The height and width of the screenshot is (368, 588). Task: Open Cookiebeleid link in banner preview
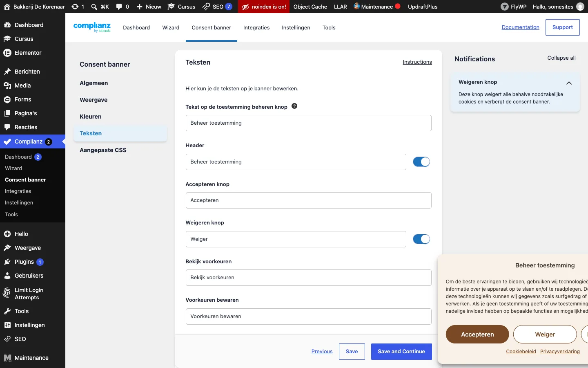(521, 352)
